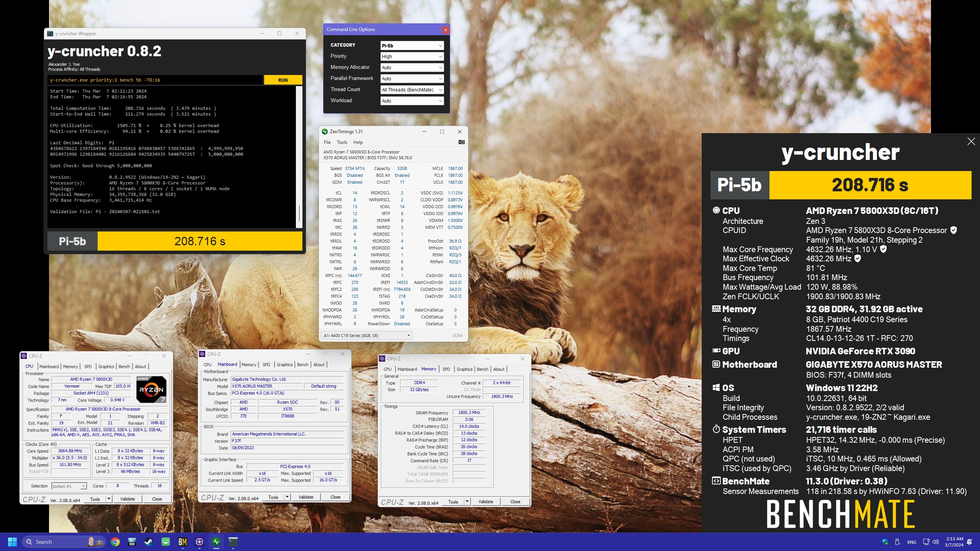Click the ENG language indicator
The image size is (980, 551).
pos(912,542)
